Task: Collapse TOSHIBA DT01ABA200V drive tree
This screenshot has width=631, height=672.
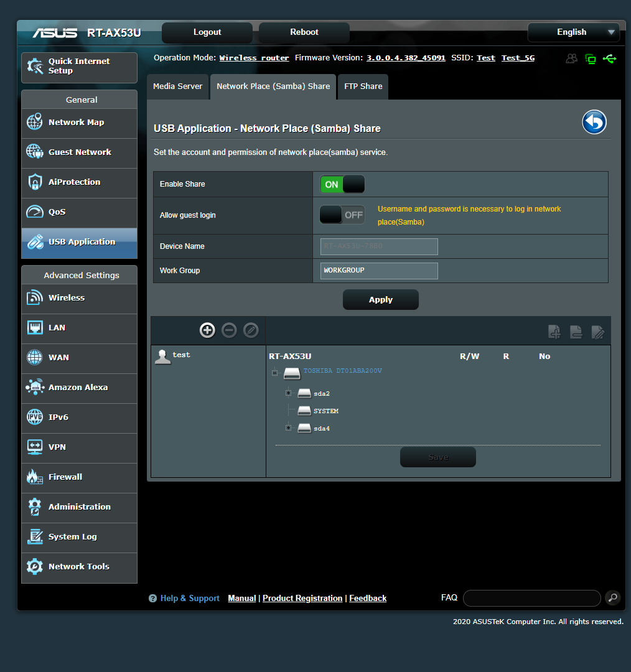Action: (275, 373)
